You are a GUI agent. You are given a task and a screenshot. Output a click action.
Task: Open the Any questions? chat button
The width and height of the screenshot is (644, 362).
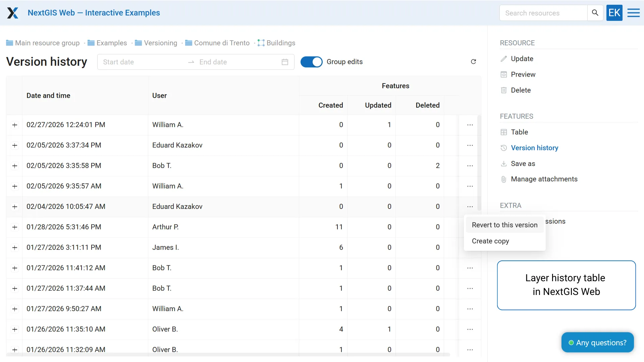597,343
